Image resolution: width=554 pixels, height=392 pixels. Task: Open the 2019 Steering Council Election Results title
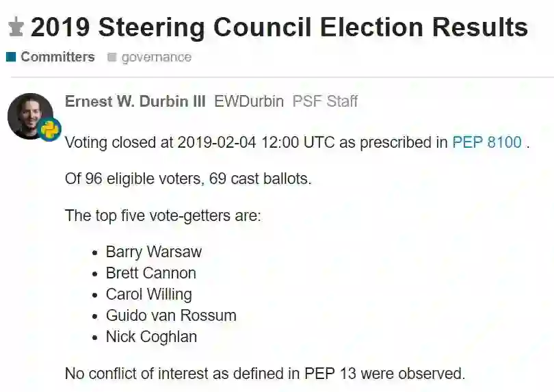(x=279, y=27)
